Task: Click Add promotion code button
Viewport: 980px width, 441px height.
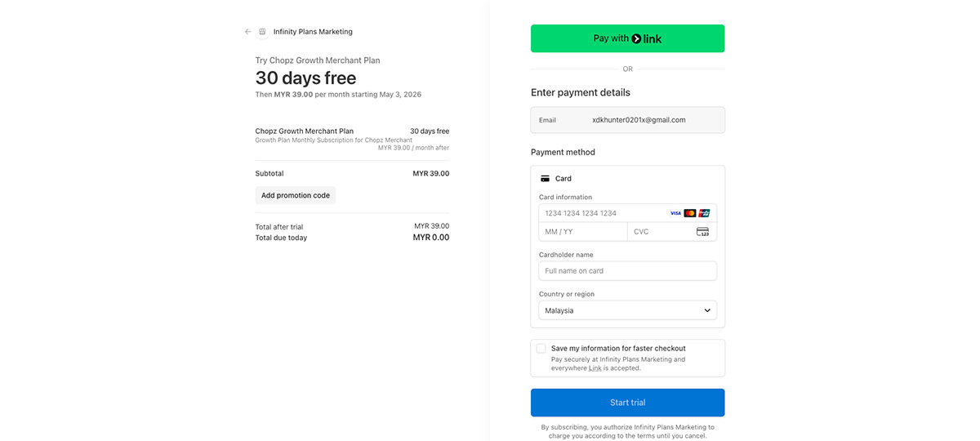Action: [295, 196]
